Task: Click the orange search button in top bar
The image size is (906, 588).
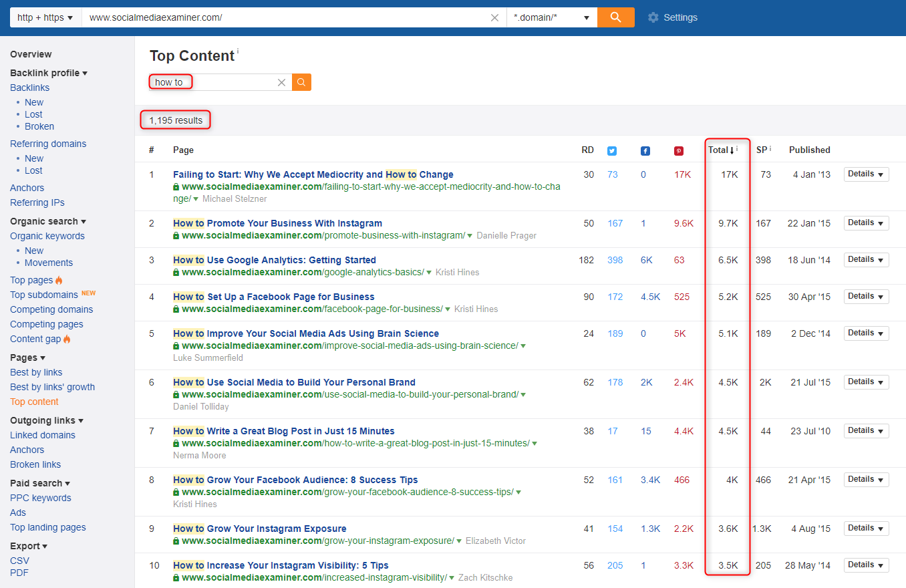Action: pos(615,17)
